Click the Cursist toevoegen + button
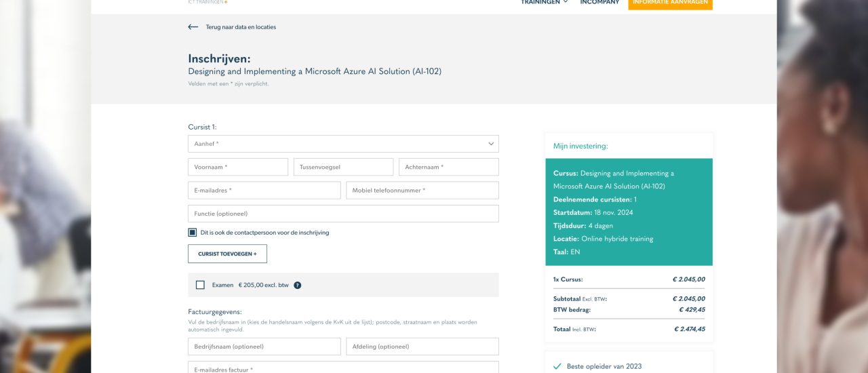Viewport: 868px width, 373px height. [227, 254]
